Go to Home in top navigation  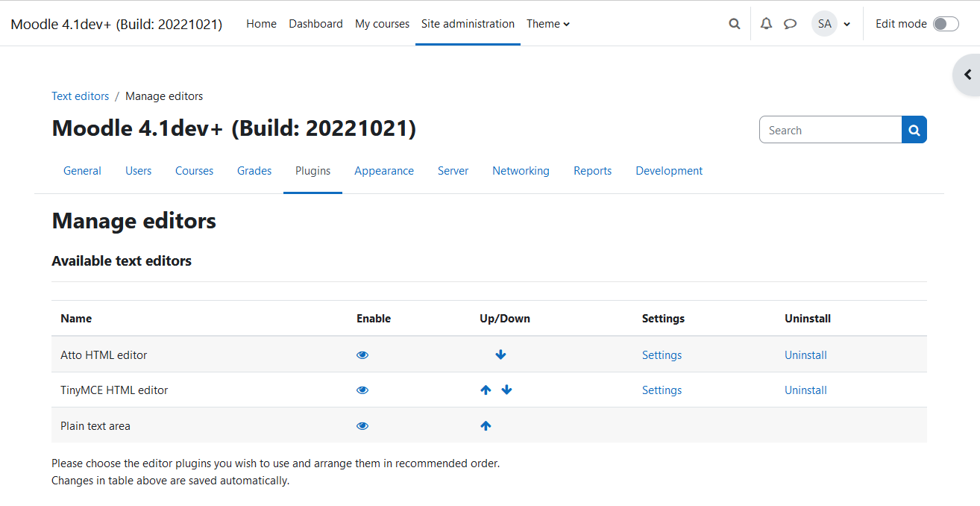pyautogui.click(x=261, y=24)
